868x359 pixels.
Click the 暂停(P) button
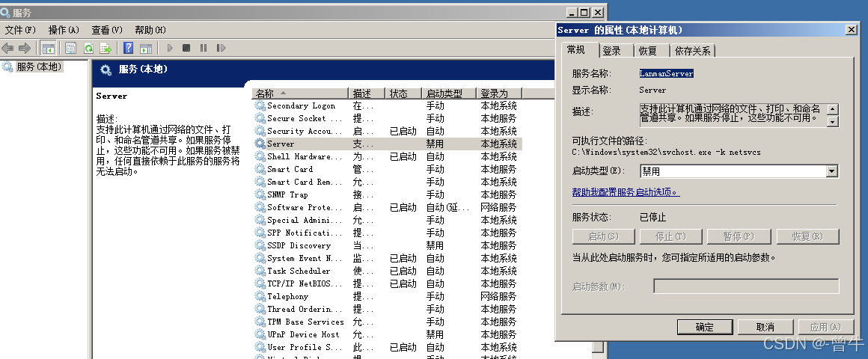(x=739, y=236)
